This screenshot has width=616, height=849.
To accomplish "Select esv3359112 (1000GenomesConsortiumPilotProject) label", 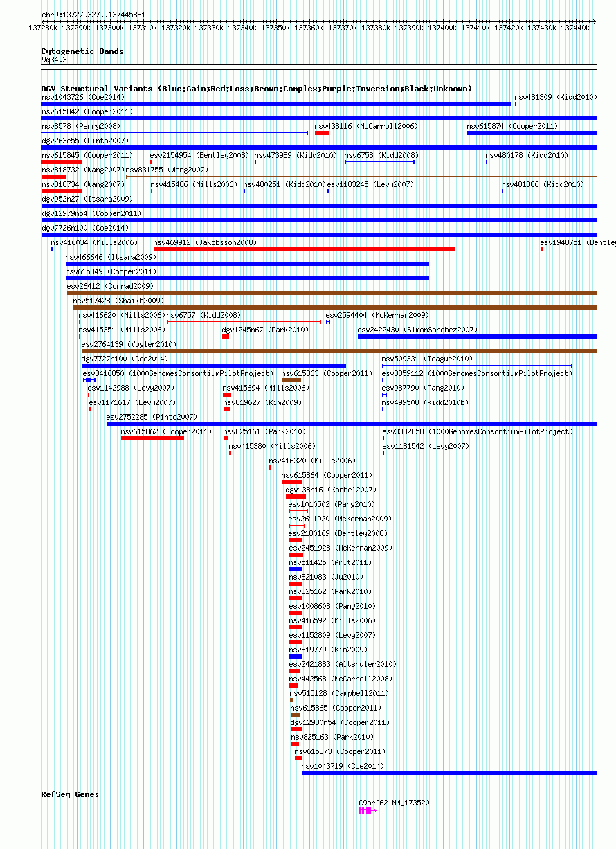I will point(478,373).
